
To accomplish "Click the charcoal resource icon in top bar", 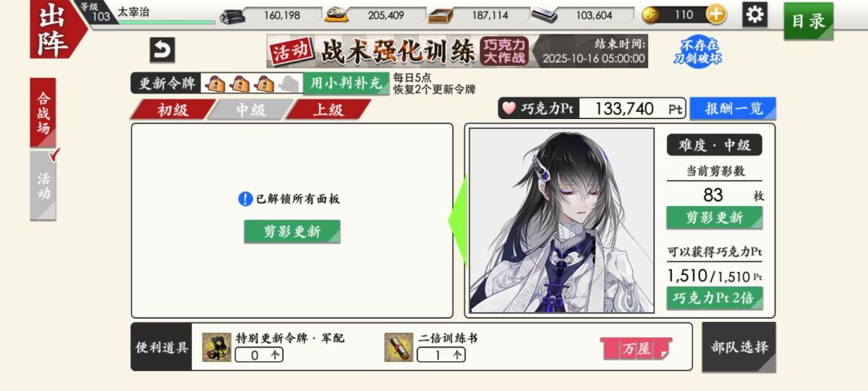I will coord(232,15).
